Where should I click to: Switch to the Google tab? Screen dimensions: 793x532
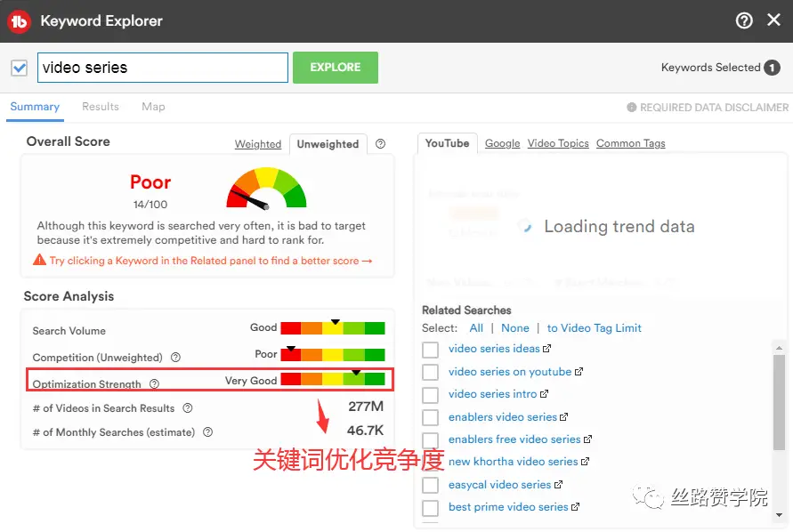(x=502, y=143)
